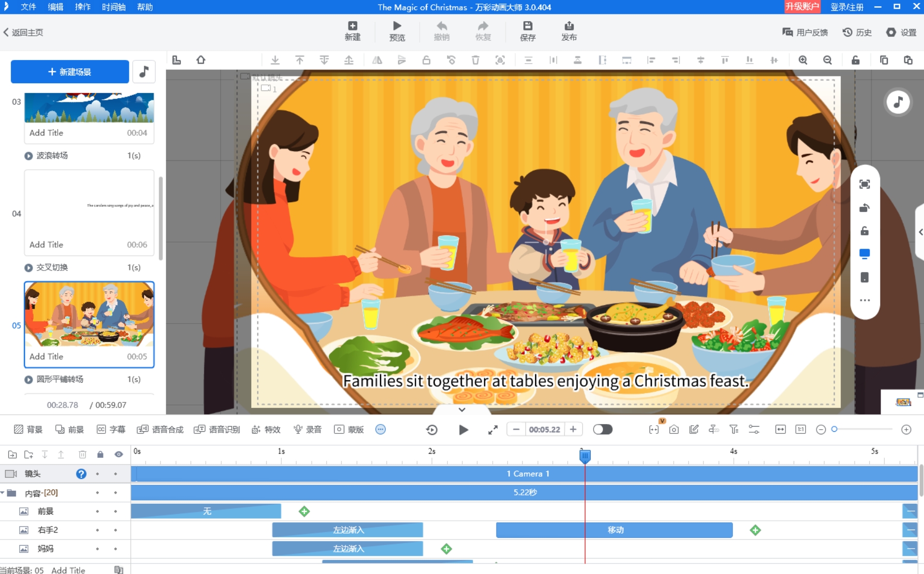Click the 00:05.22 duration field
The image size is (924, 574).
click(x=544, y=429)
